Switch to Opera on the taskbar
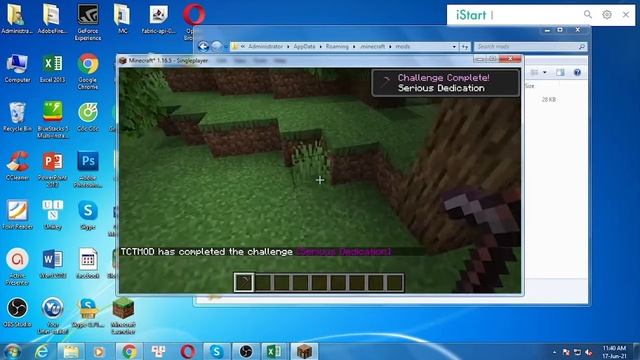Image resolution: width=640 pixels, height=360 pixels. (x=188, y=351)
